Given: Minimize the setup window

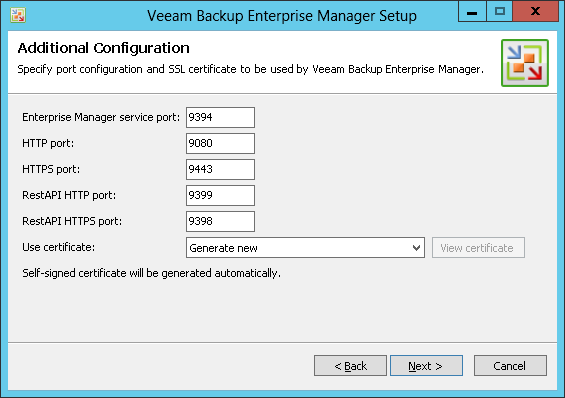Looking at the screenshot, I should point(472,11).
